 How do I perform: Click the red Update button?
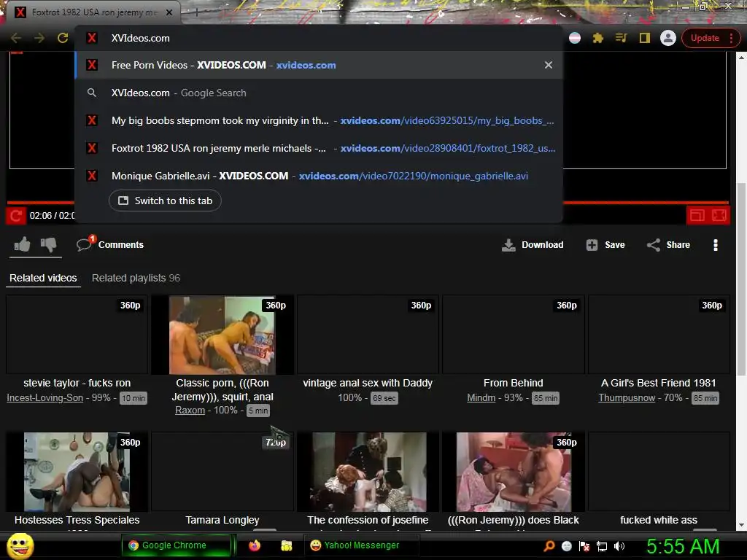(705, 38)
